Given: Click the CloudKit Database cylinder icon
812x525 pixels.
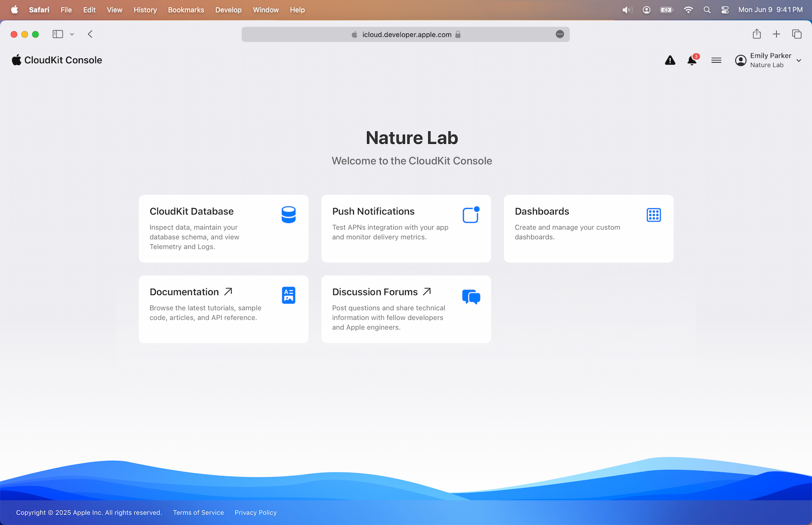Looking at the screenshot, I should (288, 215).
